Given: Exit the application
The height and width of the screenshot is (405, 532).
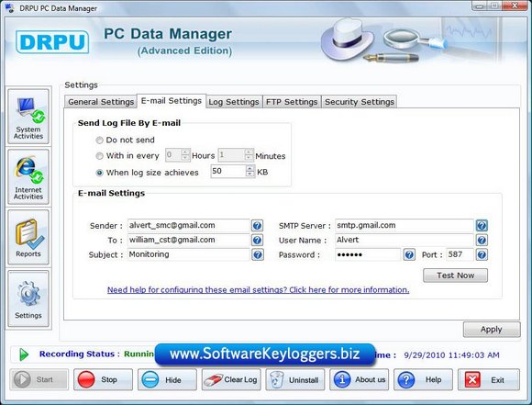Looking at the screenshot, I should [x=489, y=379].
